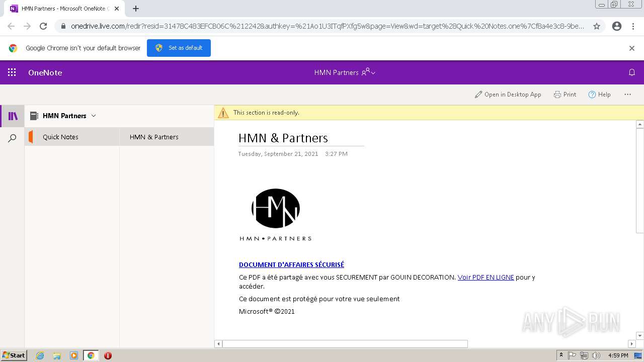The width and height of the screenshot is (644, 362).
Task: Expand the HMN Partners notebook dropdown
Action: click(x=94, y=116)
